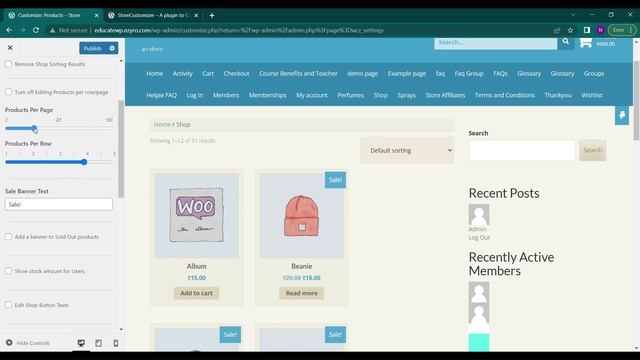640x360 pixels.
Task: Tick Edit Shop Button Texts checkbox
Action: click(8, 305)
